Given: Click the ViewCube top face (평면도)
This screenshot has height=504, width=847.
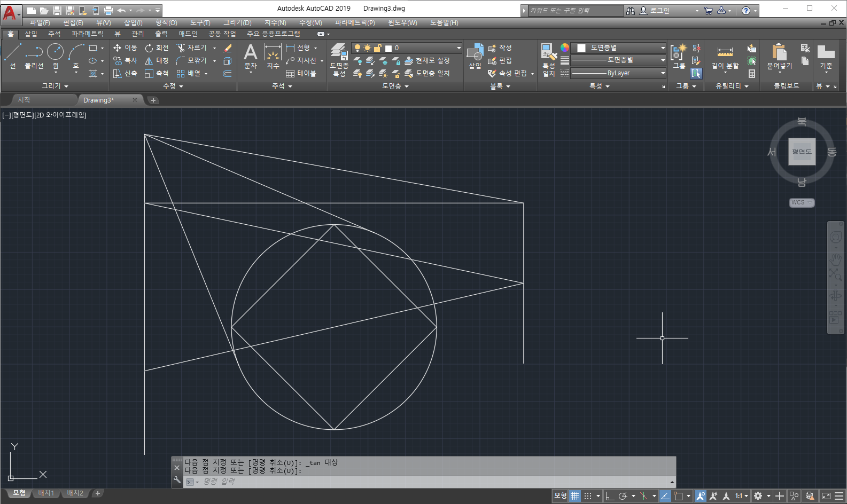Looking at the screenshot, I should (802, 152).
